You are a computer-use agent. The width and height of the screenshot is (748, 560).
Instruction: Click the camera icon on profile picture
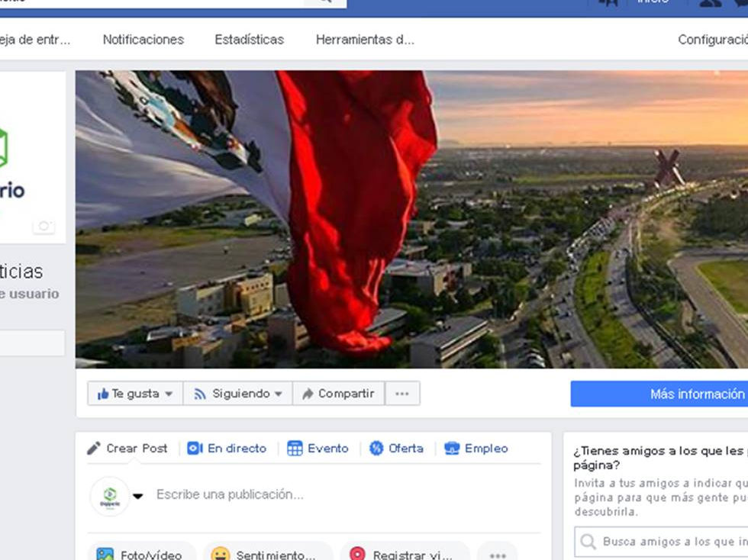click(x=44, y=226)
